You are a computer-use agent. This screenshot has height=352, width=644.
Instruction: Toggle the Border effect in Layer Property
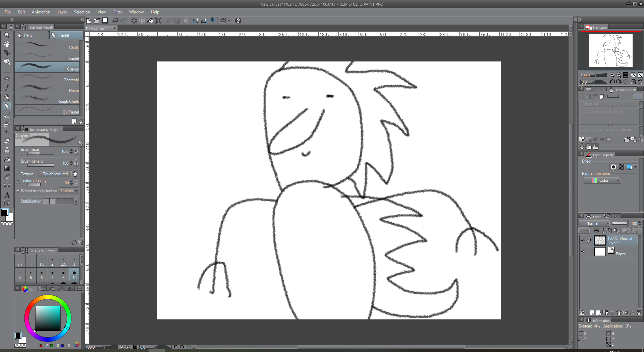tap(613, 167)
